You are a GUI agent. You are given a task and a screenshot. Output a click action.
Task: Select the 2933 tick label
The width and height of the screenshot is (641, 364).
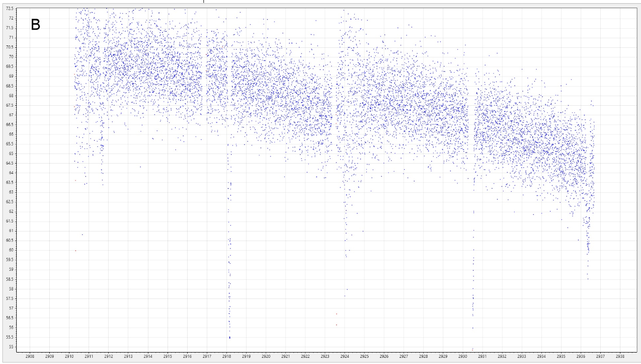(522, 356)
